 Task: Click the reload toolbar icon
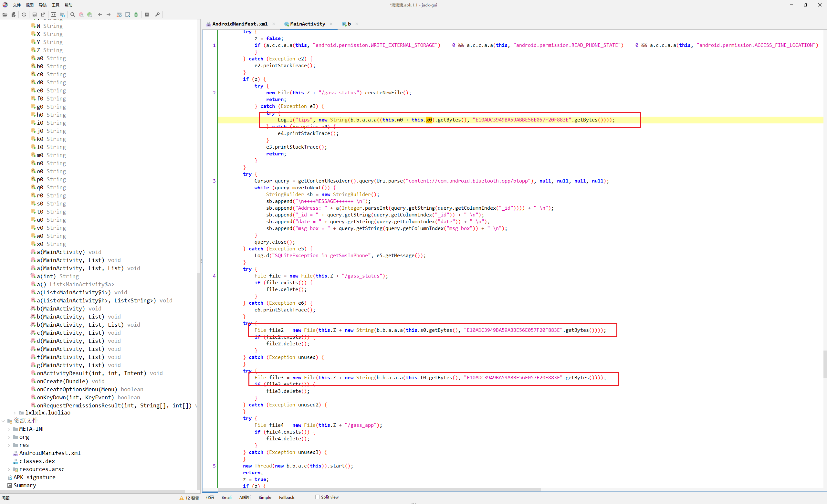(24, 15)
